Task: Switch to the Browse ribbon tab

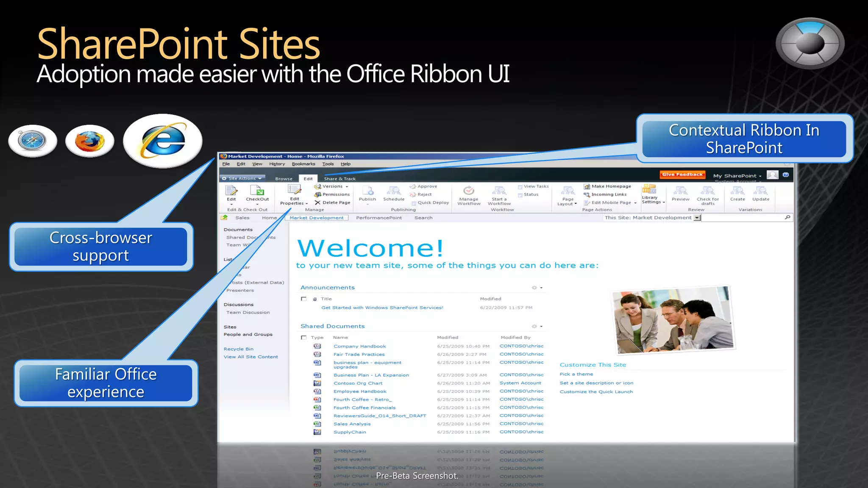Action: coord(284,179)
